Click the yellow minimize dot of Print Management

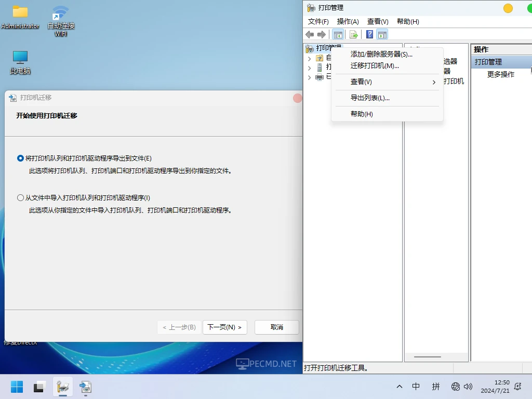508,8
